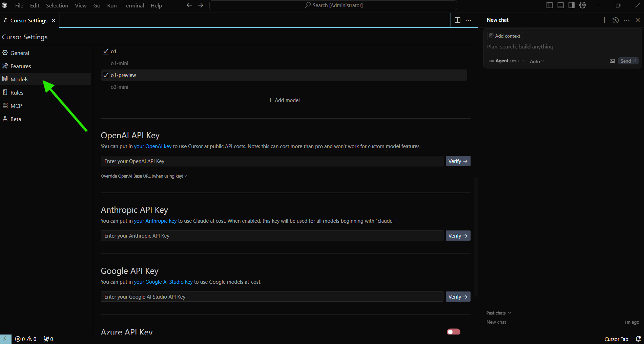The image size is (644, 344).
Task: Toggle the bottom panel layout icon
Action: (x=560, y=5)
